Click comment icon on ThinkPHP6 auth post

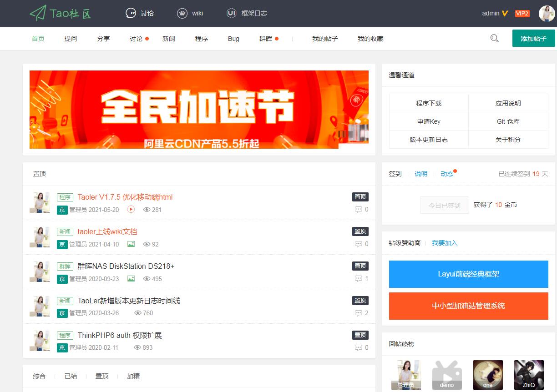coord(359,348)
